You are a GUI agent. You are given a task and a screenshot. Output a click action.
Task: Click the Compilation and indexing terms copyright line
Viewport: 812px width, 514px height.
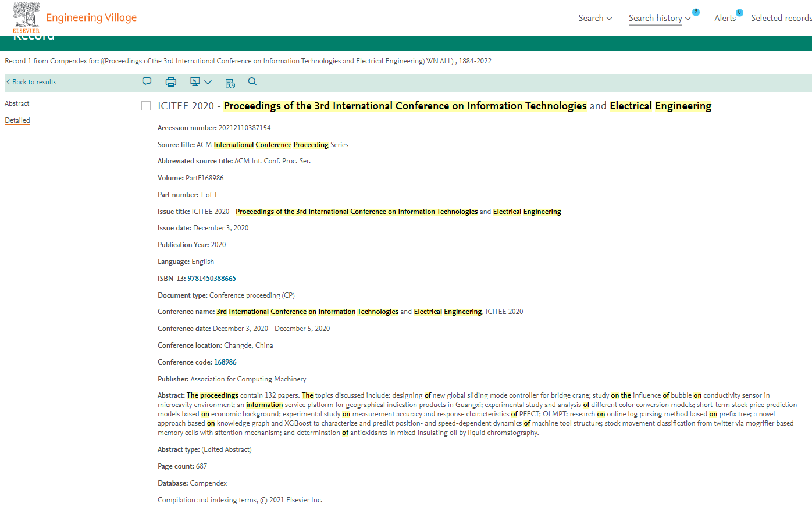[240, 500]
